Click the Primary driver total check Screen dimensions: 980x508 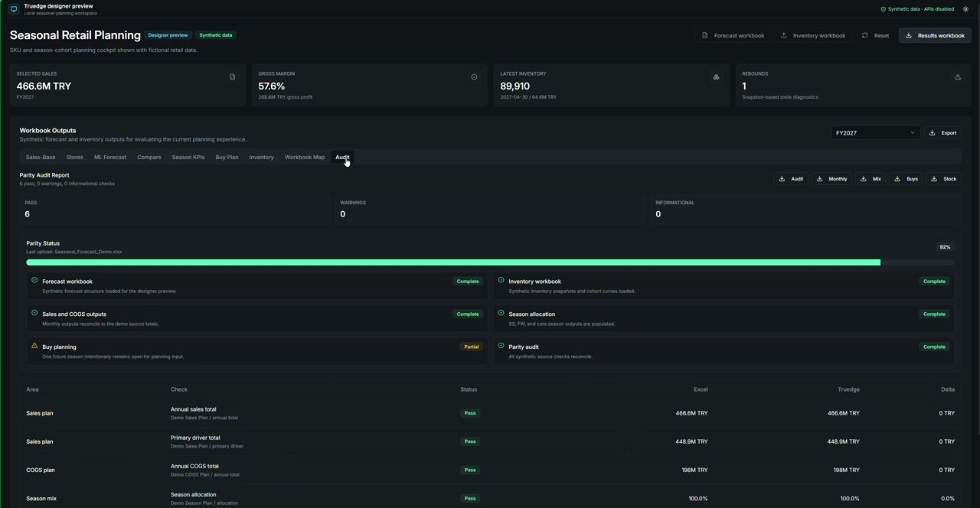(x=195, y=438)
